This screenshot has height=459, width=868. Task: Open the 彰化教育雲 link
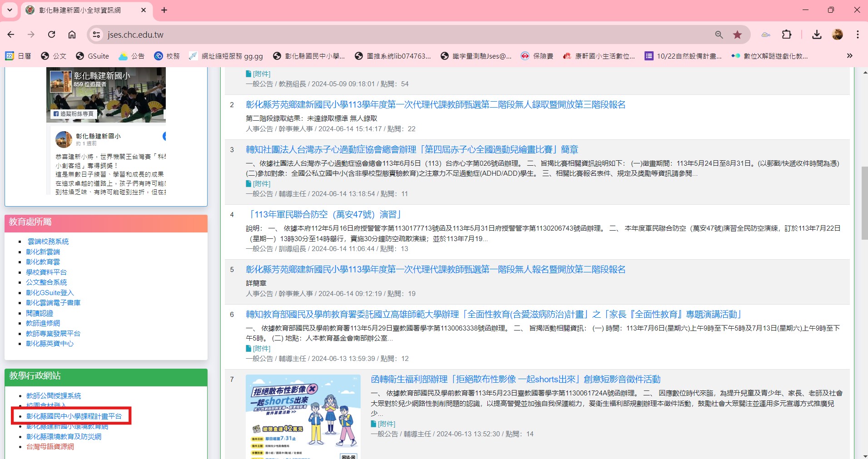pos(43,262)
